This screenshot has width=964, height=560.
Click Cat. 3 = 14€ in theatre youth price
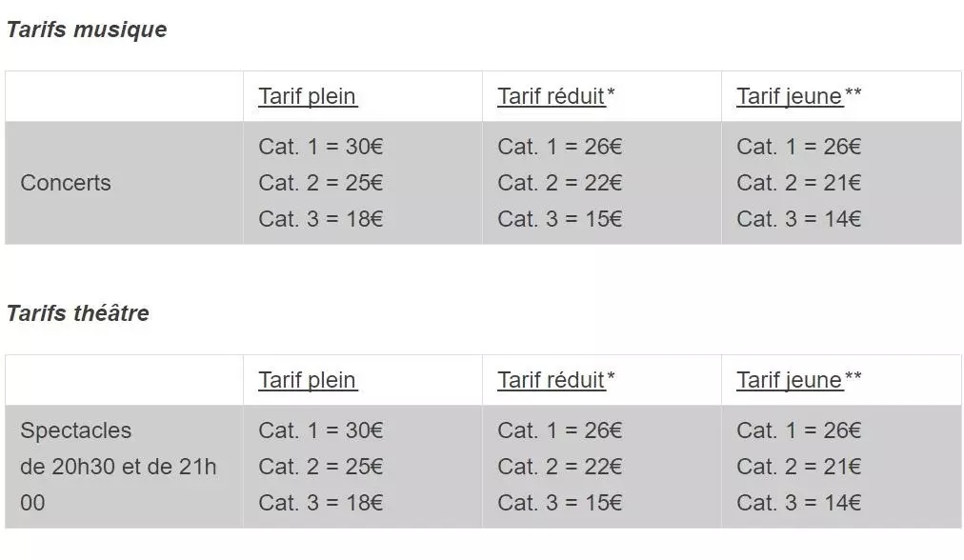coord(798,503)
